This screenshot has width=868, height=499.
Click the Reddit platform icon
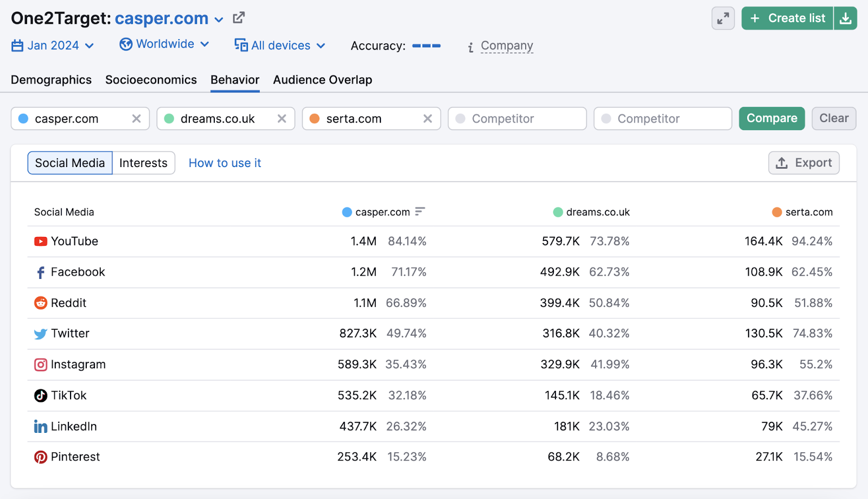(40, 303)
